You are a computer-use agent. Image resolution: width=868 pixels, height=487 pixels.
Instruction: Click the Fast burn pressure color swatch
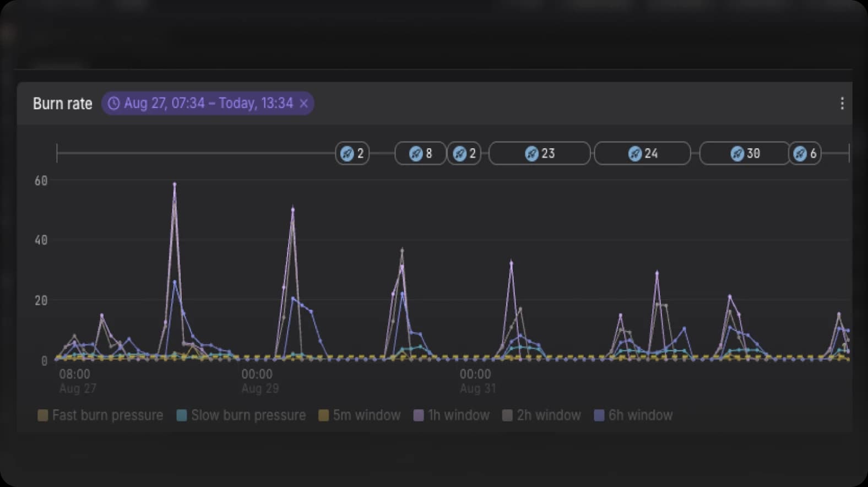pyautogui.click(x=42, y=415)
